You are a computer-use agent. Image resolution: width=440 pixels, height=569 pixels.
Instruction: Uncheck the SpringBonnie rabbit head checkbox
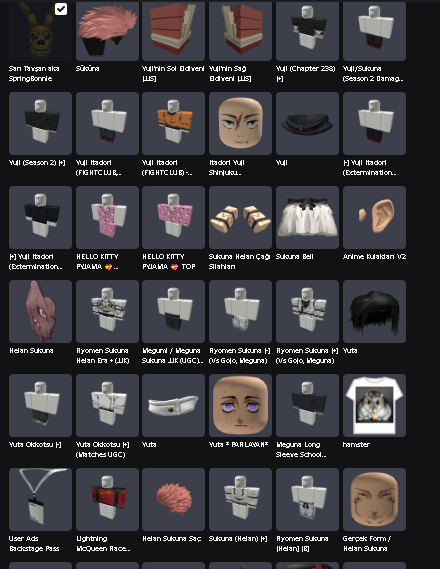61,9
